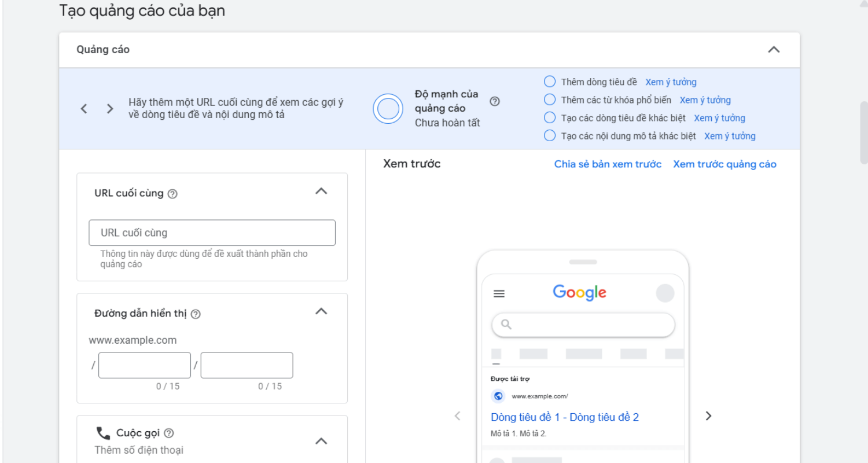Go to previous suggestion with left arrow

point(84,109)
